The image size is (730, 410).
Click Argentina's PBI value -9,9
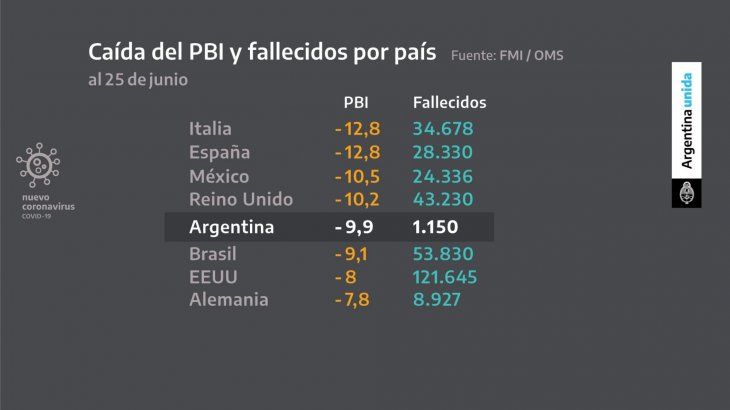coord(354,227)
